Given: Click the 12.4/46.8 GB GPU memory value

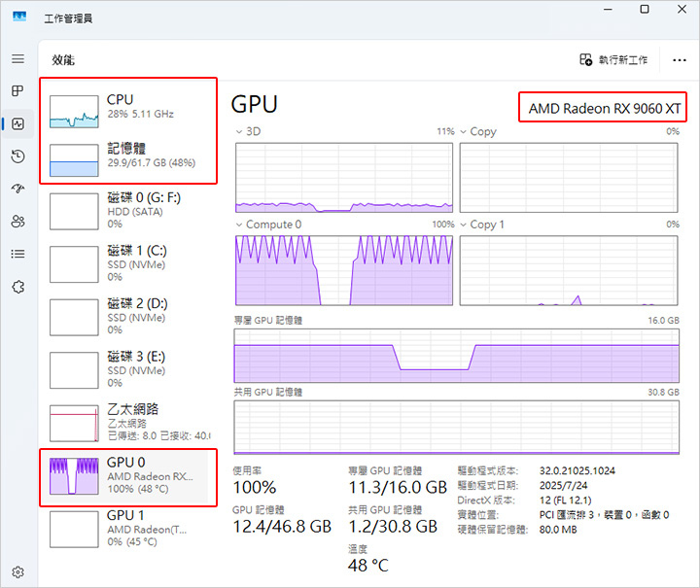Looking at the screenshot, I should [x=282, y=527].
